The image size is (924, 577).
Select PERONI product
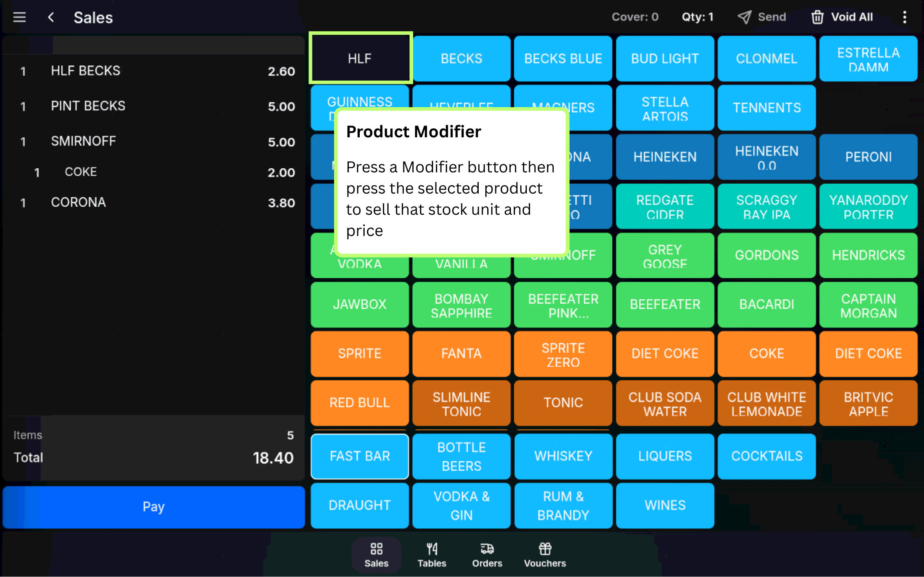(x=868, y=157)
